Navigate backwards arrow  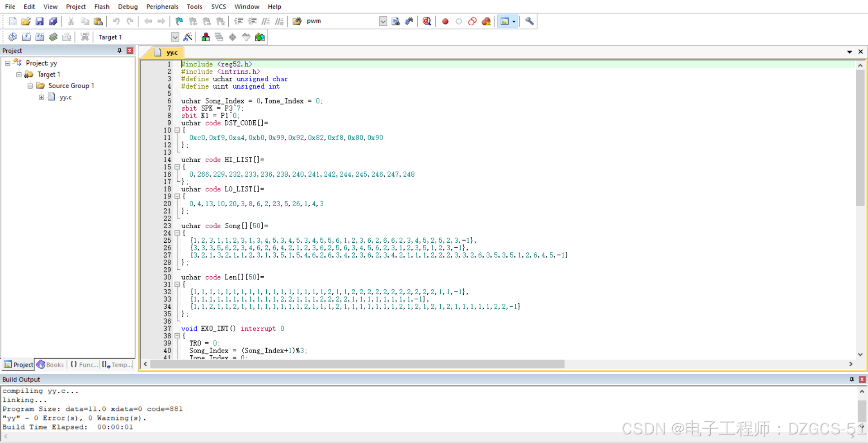pos(148,21)
